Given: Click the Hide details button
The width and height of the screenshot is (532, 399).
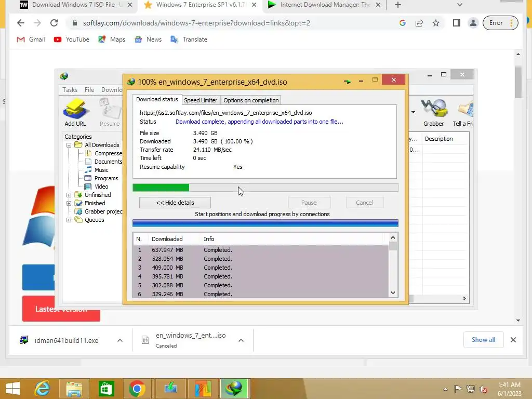Looking at the screenshot, I should 175,203.
